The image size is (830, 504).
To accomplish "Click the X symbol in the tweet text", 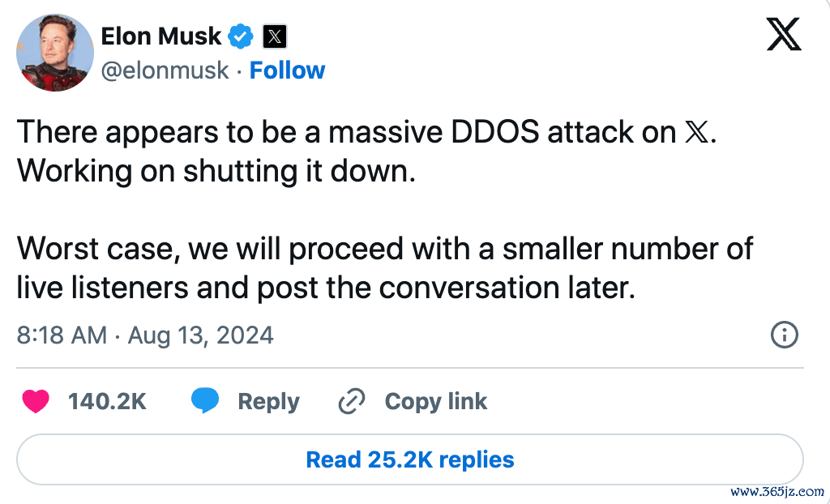I will pos(697,133).
